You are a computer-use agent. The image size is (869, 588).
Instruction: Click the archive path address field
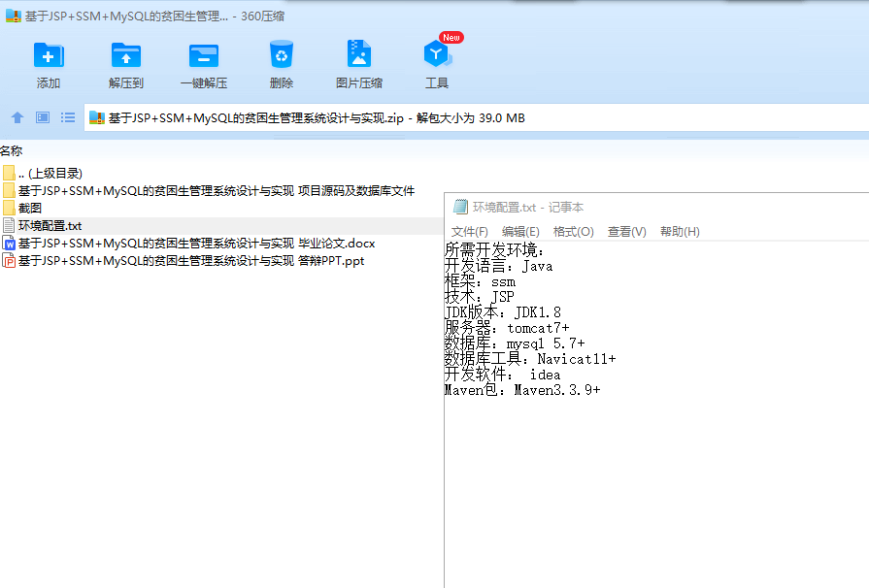(477, 118)
